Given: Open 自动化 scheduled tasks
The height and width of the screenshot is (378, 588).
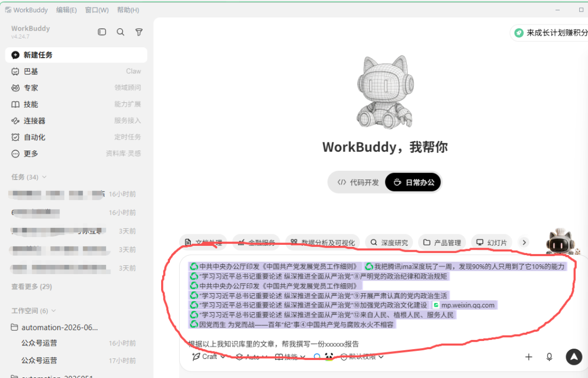Looking at the screenshot, I should click(x=76, y=137).
